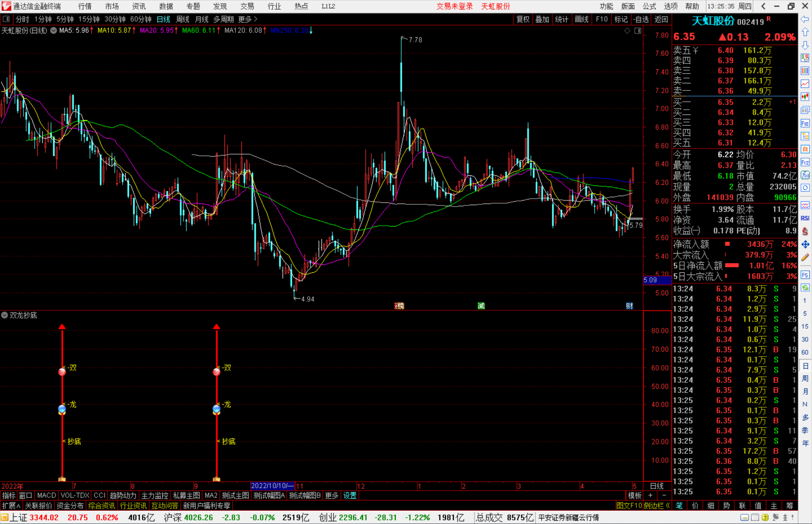The width and height of the screenshot is (812, 524).
Task: Toggle the small panel square before 分时
Action: coord(6,19)
